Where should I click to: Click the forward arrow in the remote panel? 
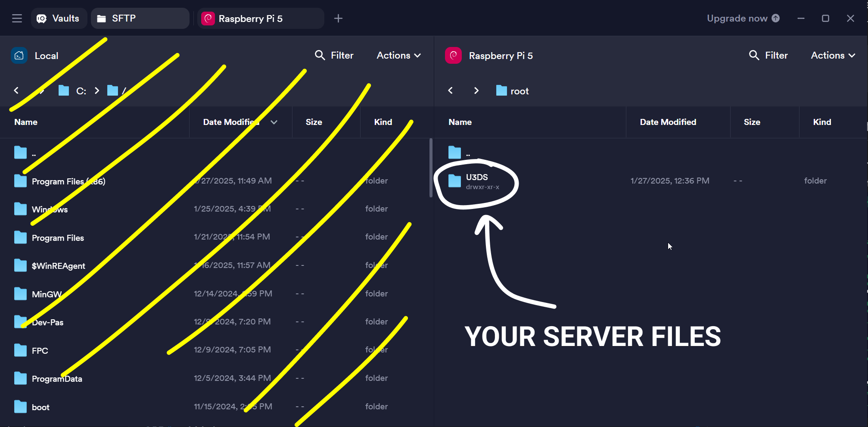pyautogui.click(x=476, y=90)
